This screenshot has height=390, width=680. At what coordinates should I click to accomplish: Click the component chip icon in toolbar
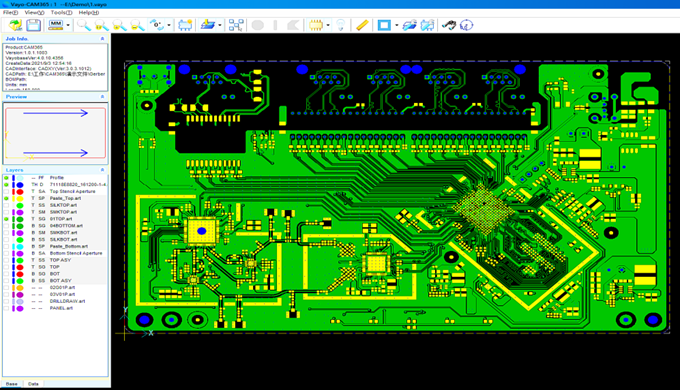coord(316,25)
